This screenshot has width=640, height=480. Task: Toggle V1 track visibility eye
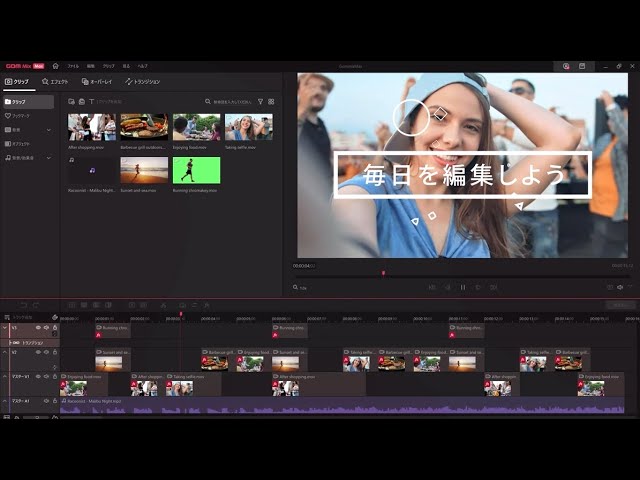[38, 328]
